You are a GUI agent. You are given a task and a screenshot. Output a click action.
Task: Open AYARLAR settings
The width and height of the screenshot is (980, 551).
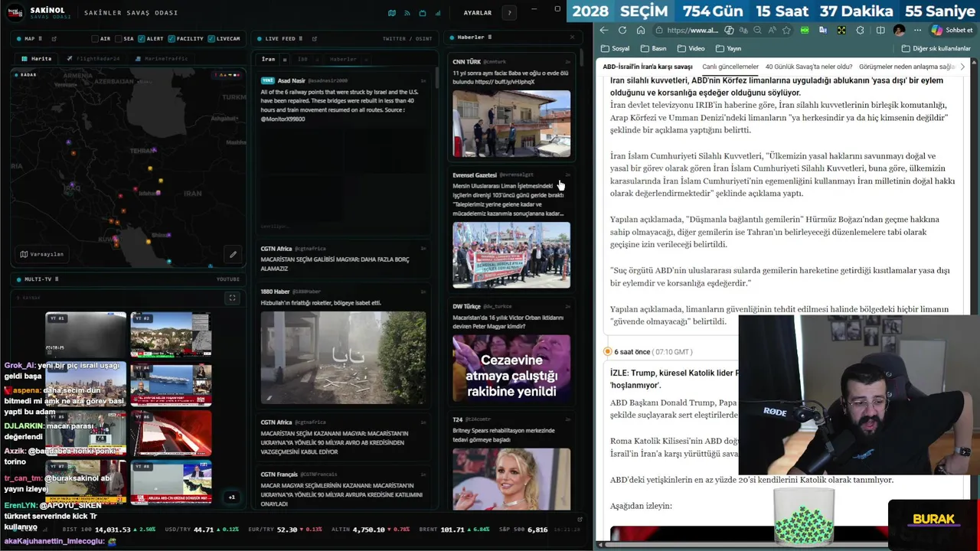[x=478, y=13]
